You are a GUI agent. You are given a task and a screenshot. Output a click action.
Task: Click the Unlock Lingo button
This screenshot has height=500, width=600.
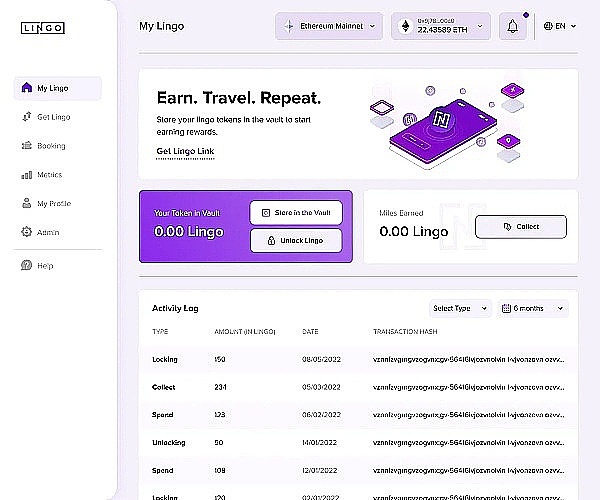coord(295,240)
